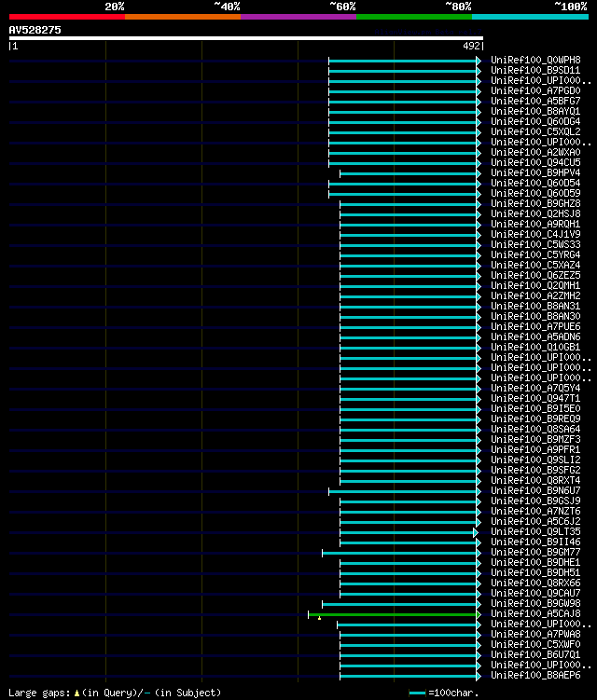Select the AV528275 query name
The image size is (597, 700).
point(35,30)
